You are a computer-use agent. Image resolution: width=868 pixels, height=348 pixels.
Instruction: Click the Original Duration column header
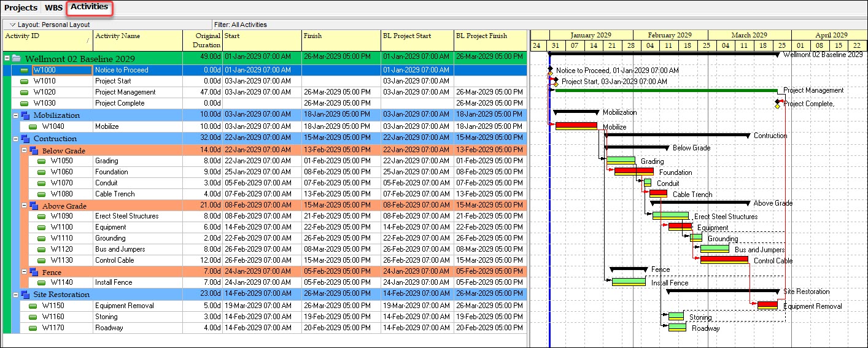[203, 41]
